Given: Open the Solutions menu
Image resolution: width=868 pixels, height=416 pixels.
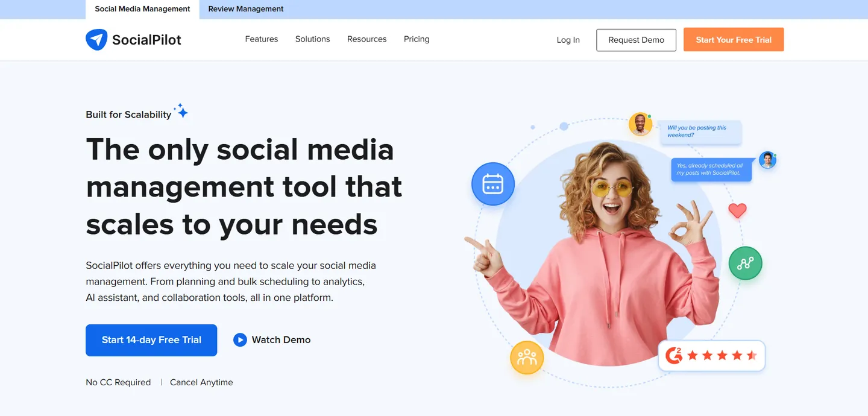Looking at the screenshot, I should click(x=313, y=39).
